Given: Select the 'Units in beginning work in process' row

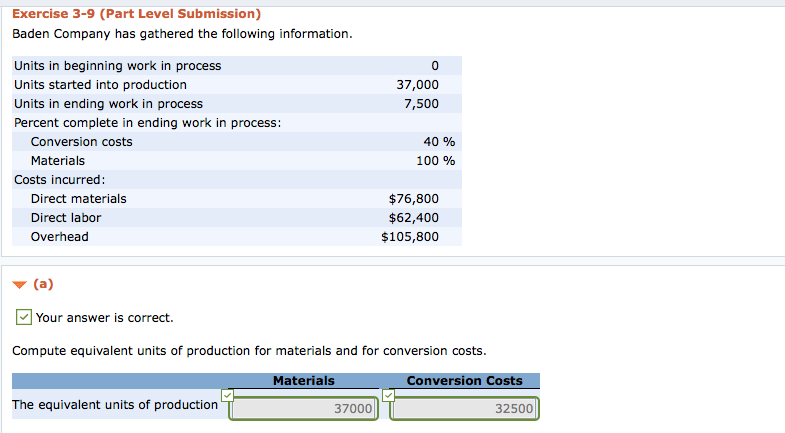Looking at the screenshot, I should [118, 66].
